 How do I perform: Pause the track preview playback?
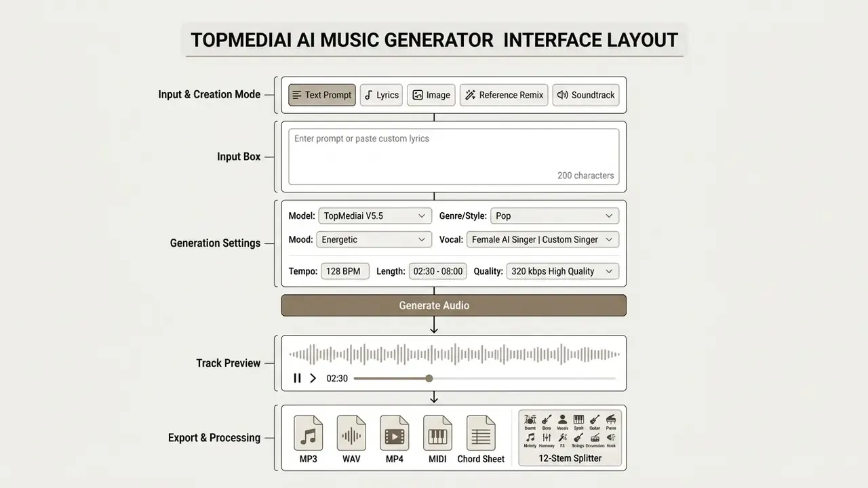pyautogui.click(x=297, y=378)
